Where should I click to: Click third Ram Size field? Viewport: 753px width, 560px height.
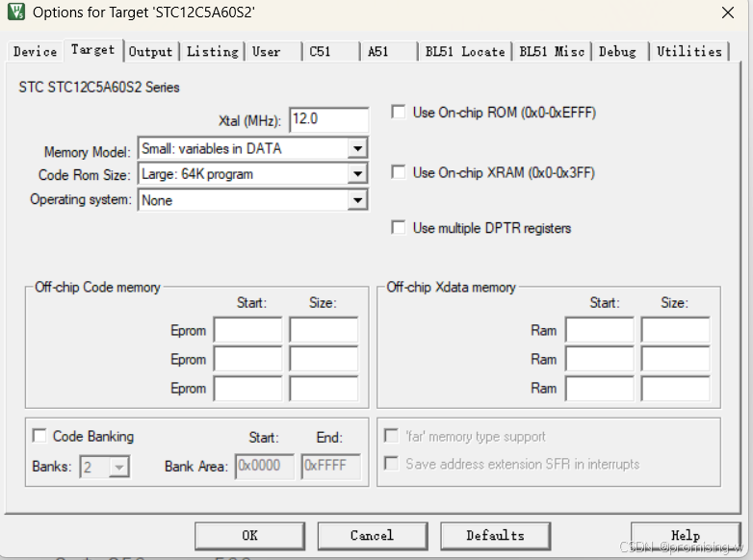tap(676, 388)
